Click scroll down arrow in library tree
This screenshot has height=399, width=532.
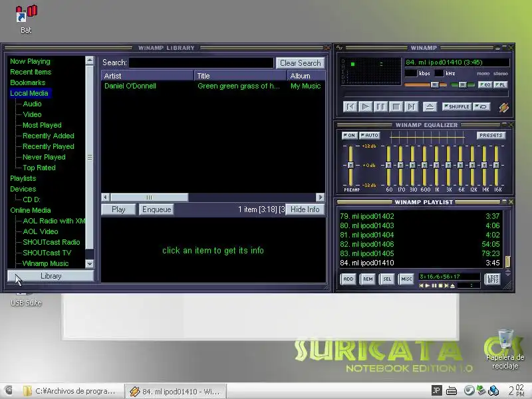(x=90, y=263)
